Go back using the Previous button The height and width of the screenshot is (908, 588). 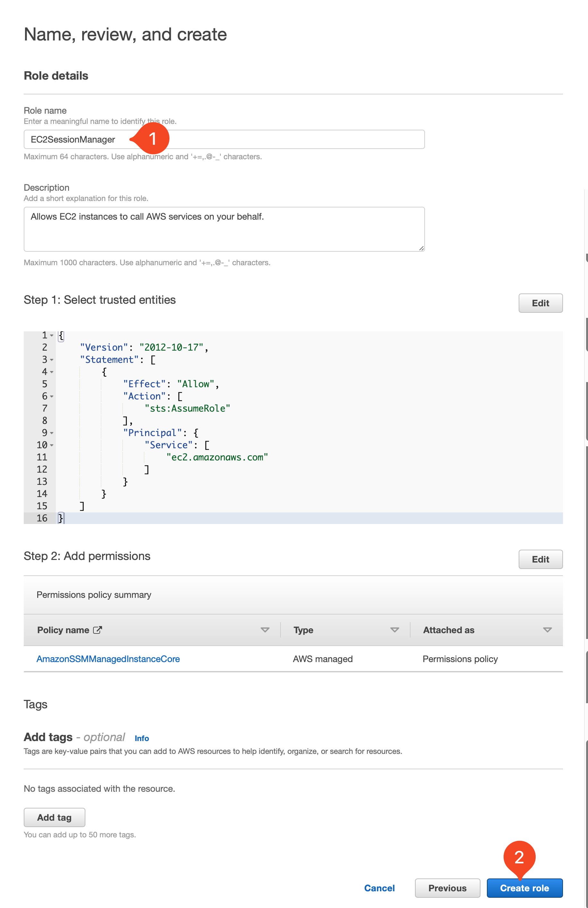447,888
